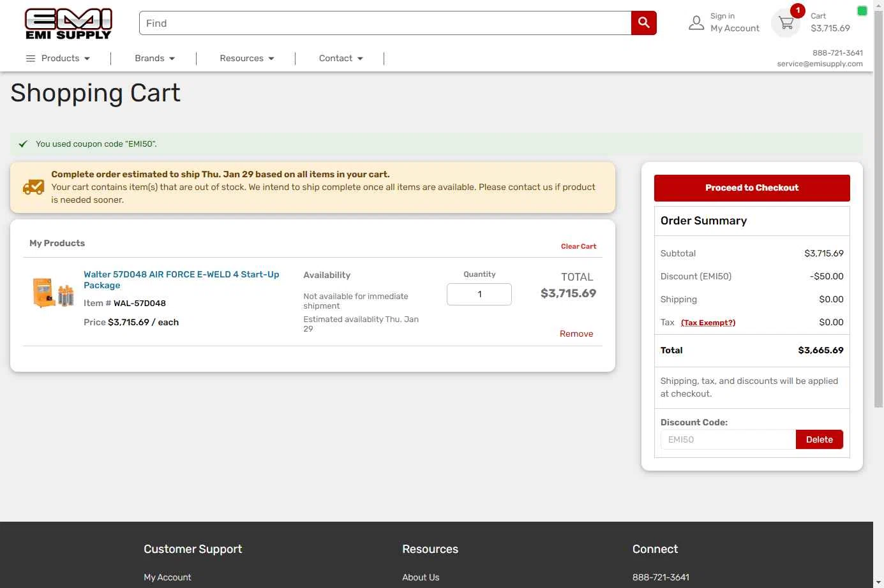Viewport: 884px width, 588px height.
Task: Click the Estimated availability Thu. Jan 29 text
Action: (x=361, y=324)
